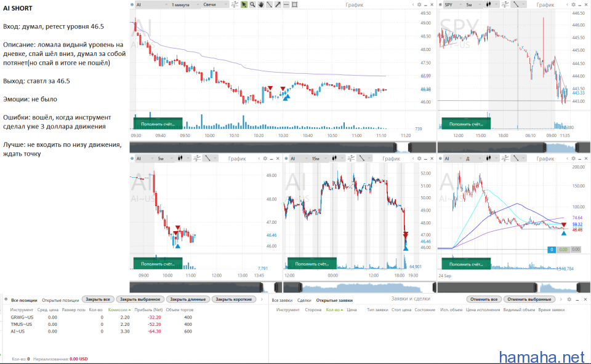Sort by 'Комиссия' column header
The image size is (591, 364).
(119, 310)
